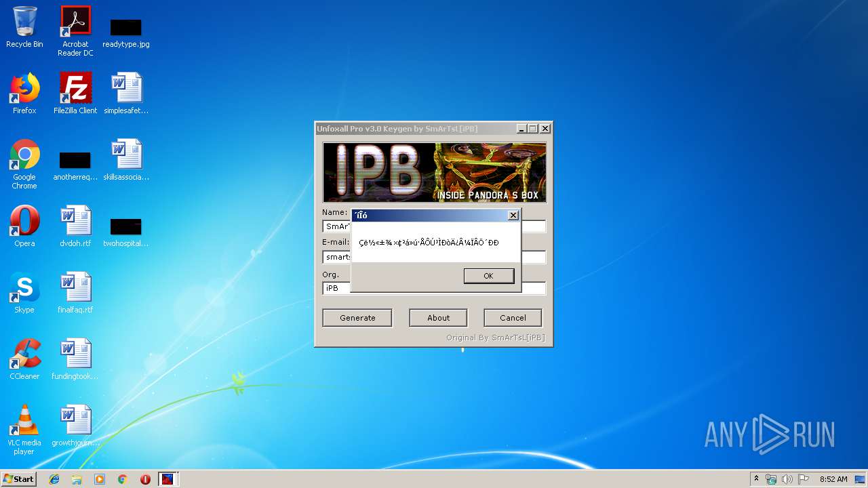Screen dimensions: 868x488
Task: Select the anotherreq... file icon
Action: (75, 165)
